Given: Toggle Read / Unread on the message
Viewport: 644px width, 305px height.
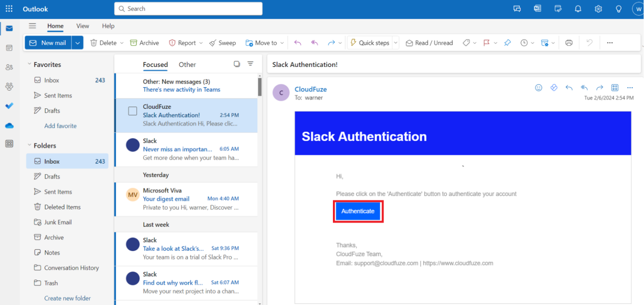Looking at the screenshot, I should [x=429, y=42].
